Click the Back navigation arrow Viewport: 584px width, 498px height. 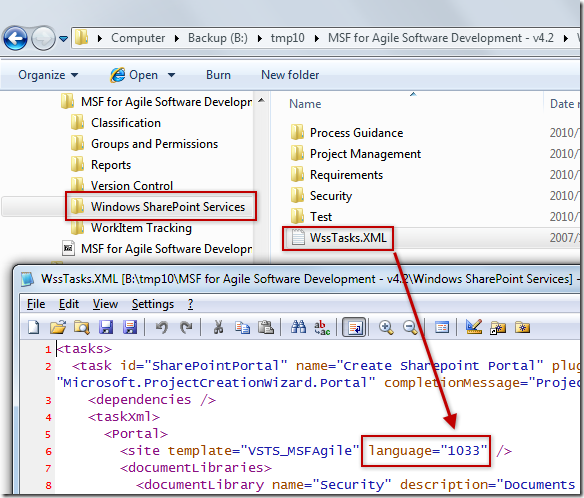tap(15, 38)
